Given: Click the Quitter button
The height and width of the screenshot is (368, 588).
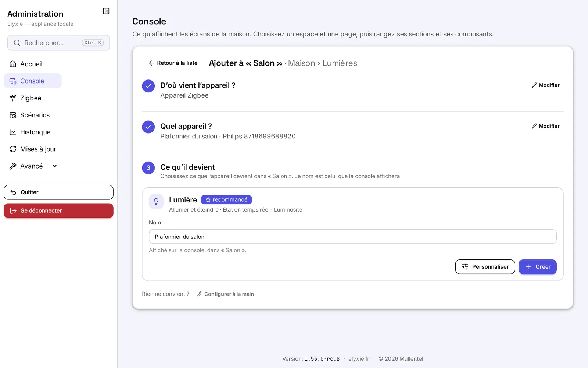Looking at the screenshot, I should (58, 192).
